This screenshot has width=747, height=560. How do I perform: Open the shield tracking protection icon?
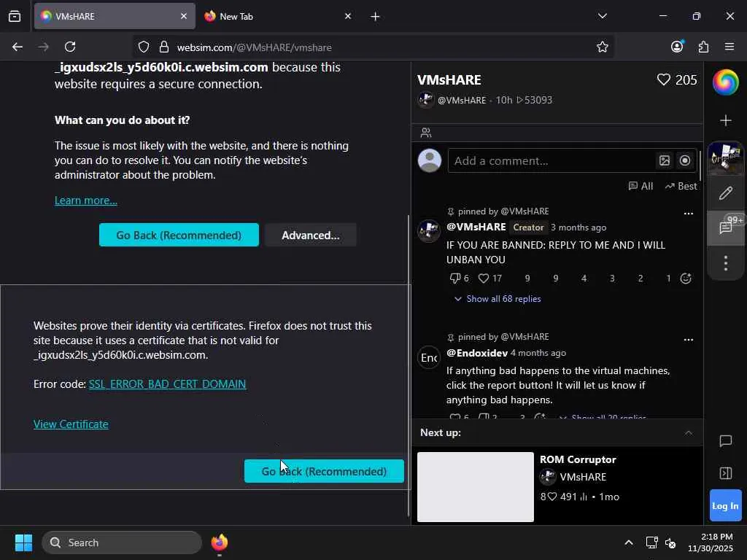(144, 47)
